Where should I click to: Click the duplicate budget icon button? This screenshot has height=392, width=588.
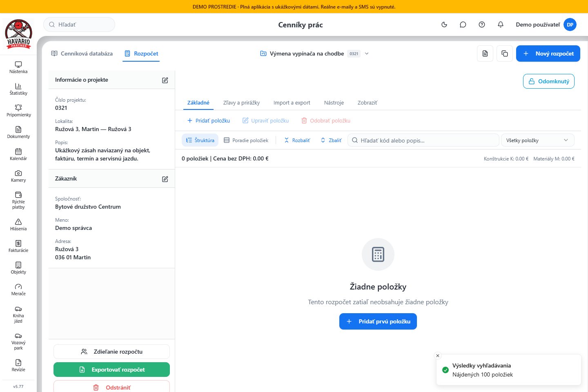click(x=505, y=53)
